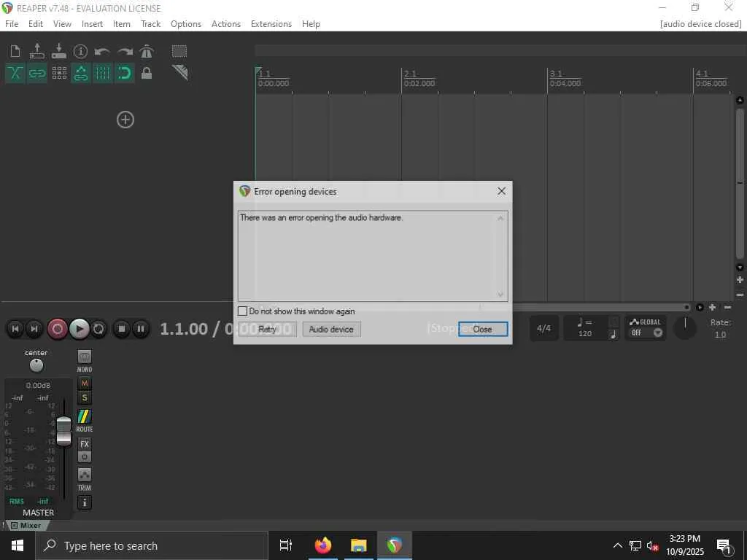Click the Undo arrow icon

pyautogui.click(x=102, y=51)
